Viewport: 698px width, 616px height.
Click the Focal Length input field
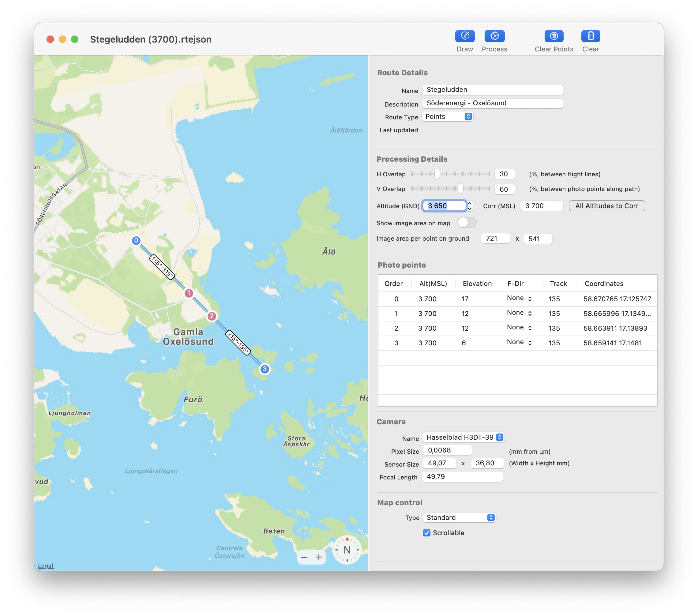click(x=462, y=477)
